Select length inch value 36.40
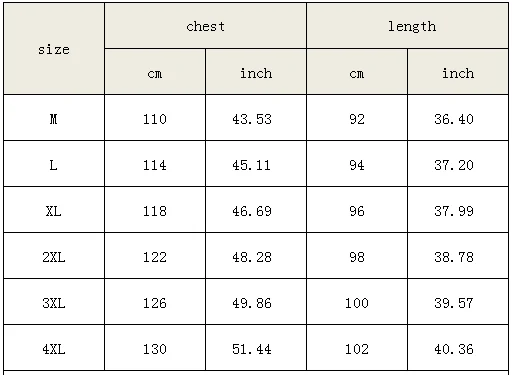The width and height of the screenshot is (512, 375). (458, 118)
